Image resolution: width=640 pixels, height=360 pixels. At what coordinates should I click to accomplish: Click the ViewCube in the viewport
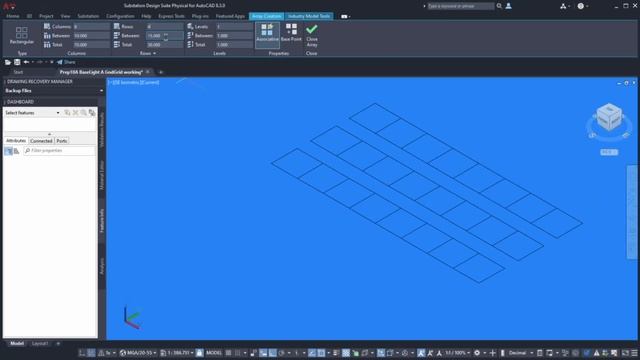609,117
